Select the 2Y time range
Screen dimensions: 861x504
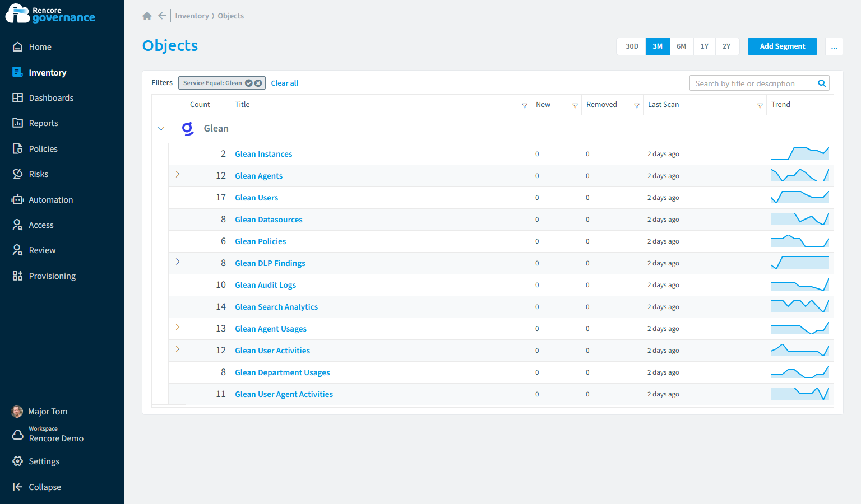[726, 46]
